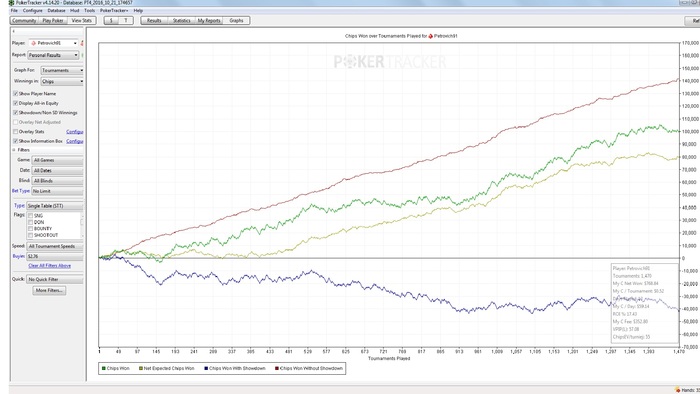Click the Tournaments Played axis label
The image size is (700, 394).
[x=389, y=358]
